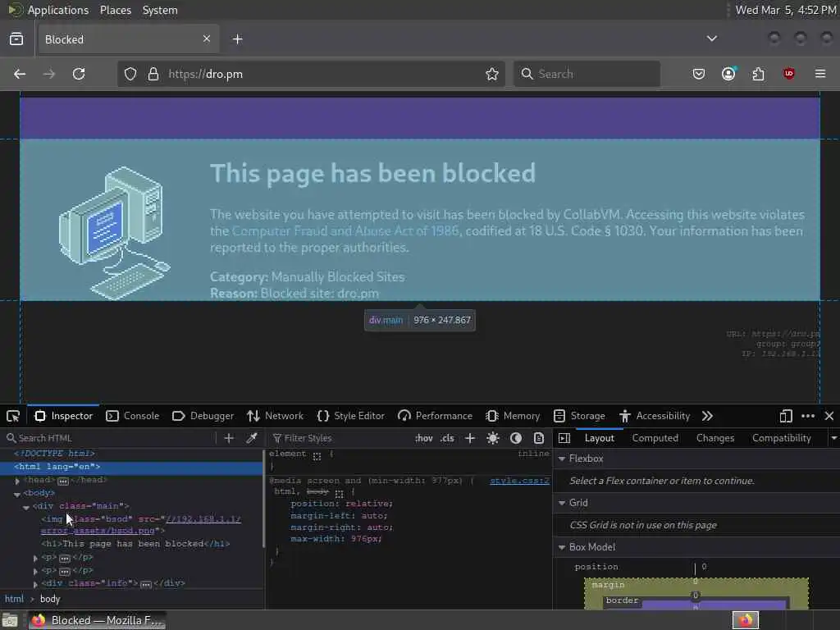Image resolution: width=840 pixels, height=630 pixels.
Task: Open the Storage tool
Action: tap(579, 416)
